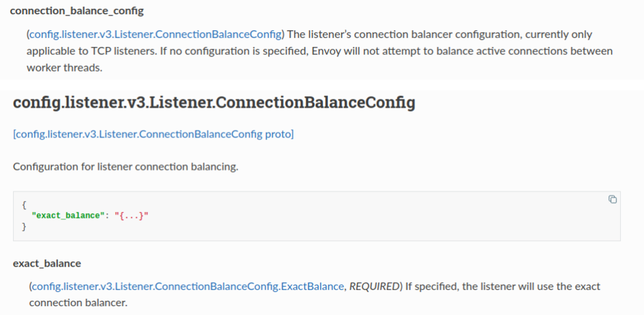Click the closing brace in code block
The width and height of the screenshot is (644, 315).
pos(24,227)
